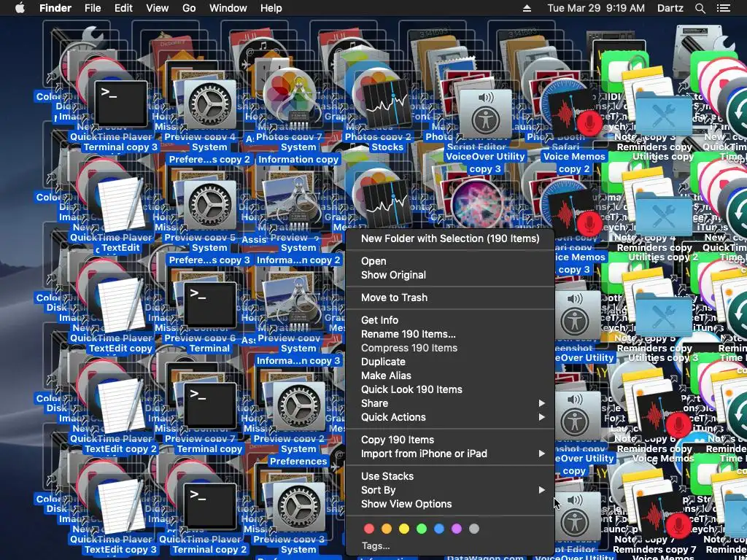
Task: Apply the orange tag color
Action: (387, 529)
